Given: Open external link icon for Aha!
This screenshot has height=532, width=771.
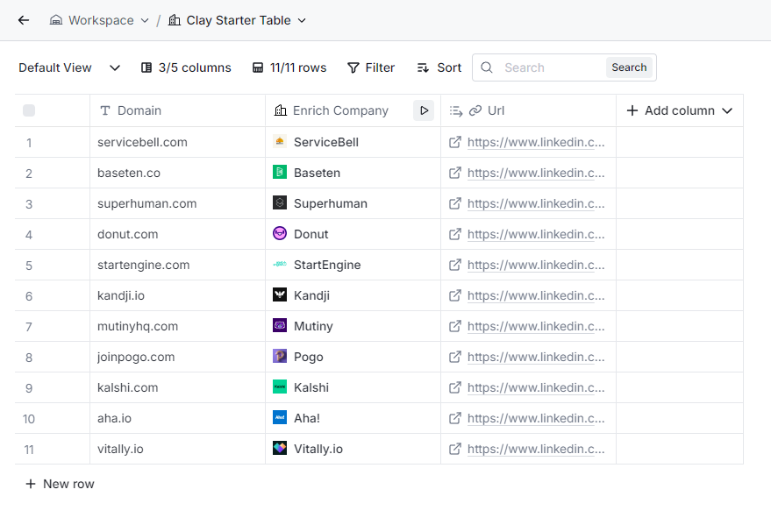Looking at the screenshot, I should (455, 419).
